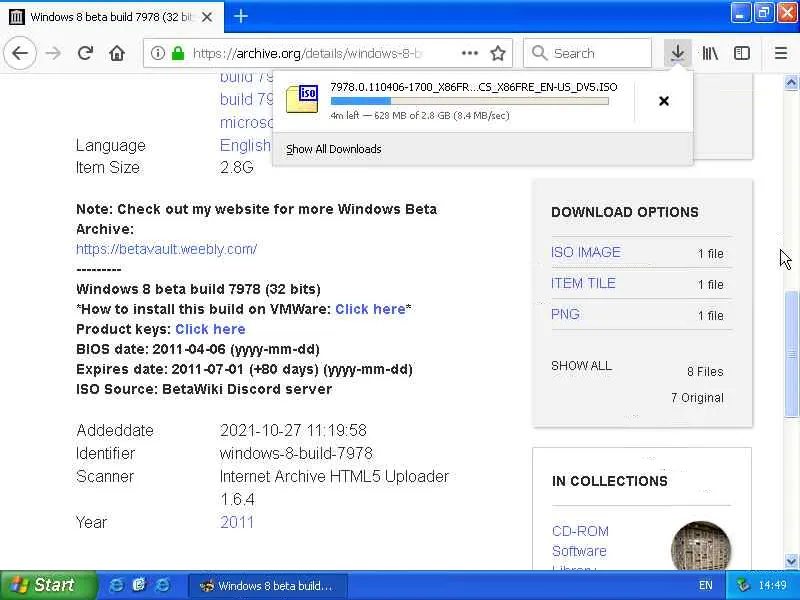
Task: Toggle the sidebar view icon
Action: [741, 53]
